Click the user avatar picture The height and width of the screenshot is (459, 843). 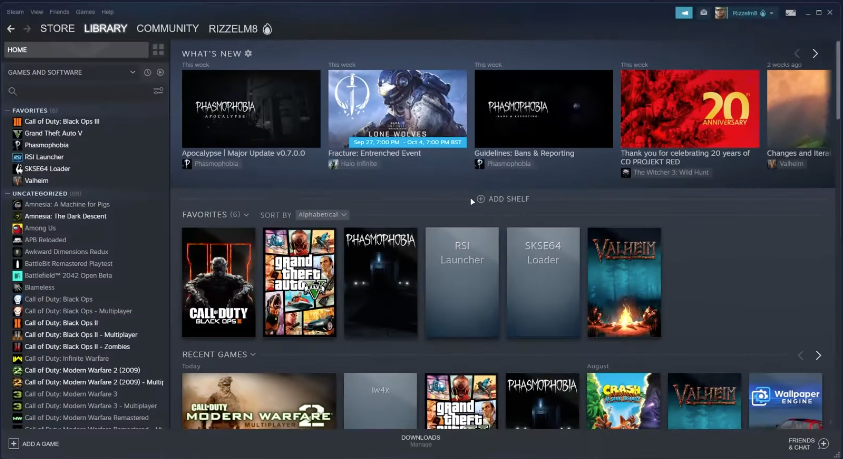[x=721, y=13]
